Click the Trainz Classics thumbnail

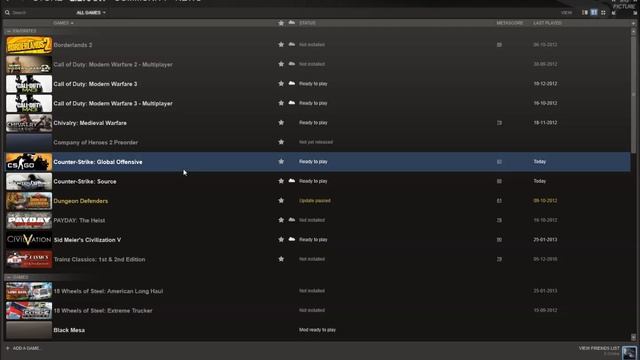tap(29, 260)
